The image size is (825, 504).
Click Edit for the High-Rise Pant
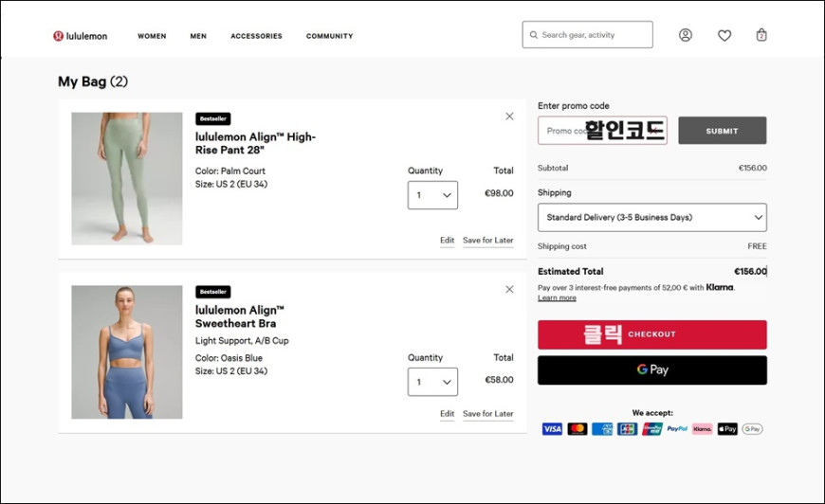coord(448,241)
